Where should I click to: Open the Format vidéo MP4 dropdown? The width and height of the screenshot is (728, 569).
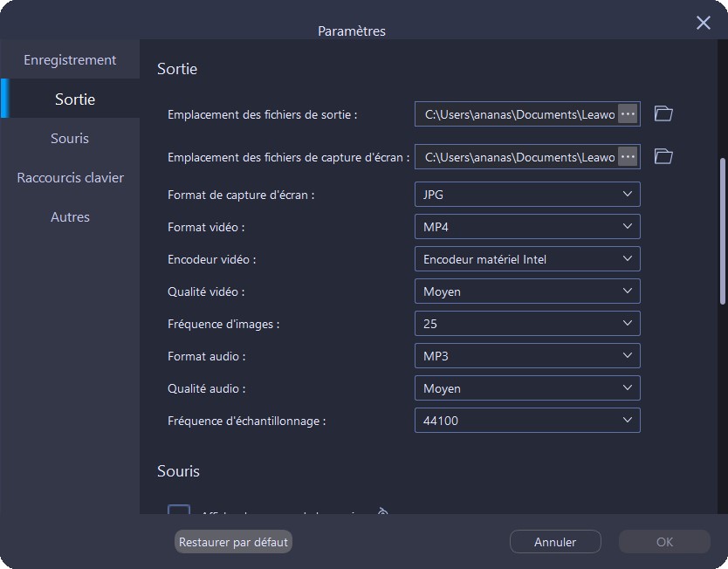click(x=526, y=227)
